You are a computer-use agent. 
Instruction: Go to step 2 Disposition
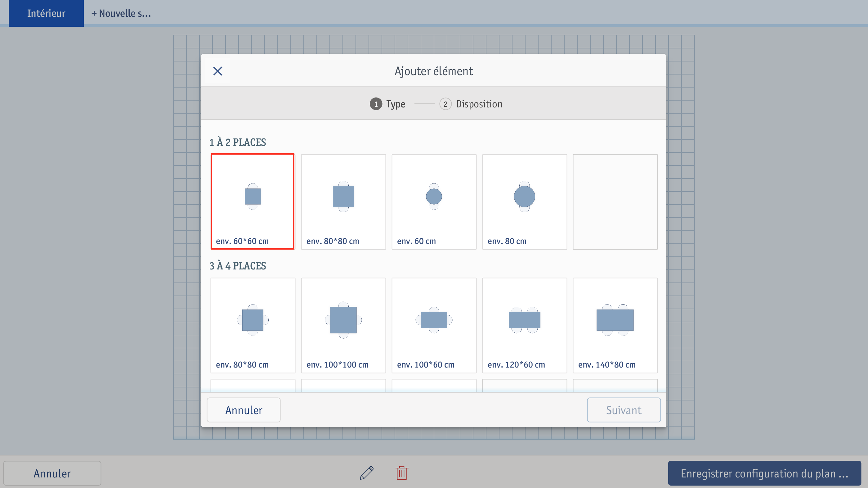(471, 104)
